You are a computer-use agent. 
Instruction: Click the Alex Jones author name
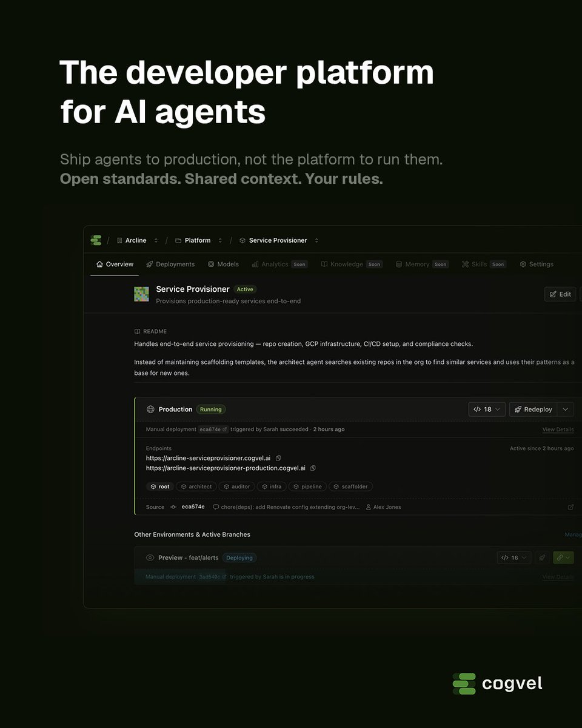click(387, 507)
